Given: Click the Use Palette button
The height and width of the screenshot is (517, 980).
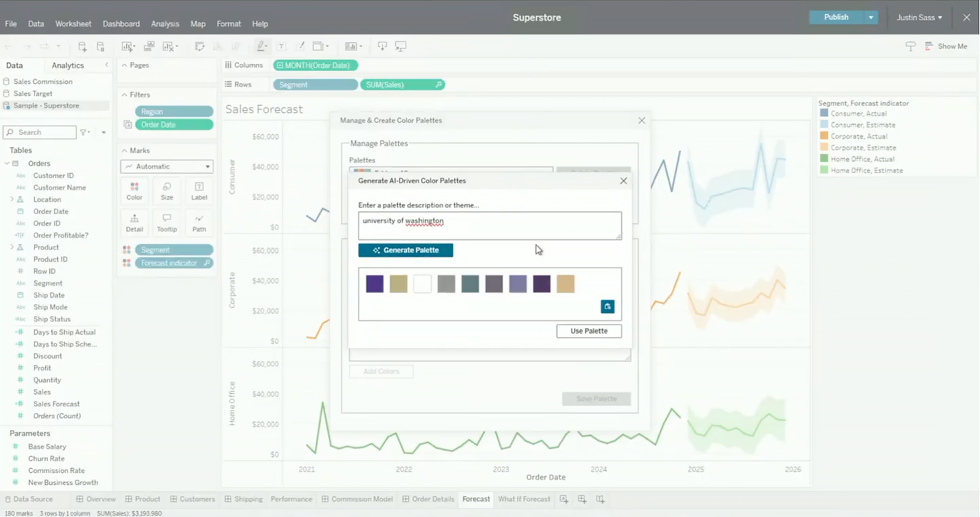Looking at the screenshot, I should (x=589, y=331).
